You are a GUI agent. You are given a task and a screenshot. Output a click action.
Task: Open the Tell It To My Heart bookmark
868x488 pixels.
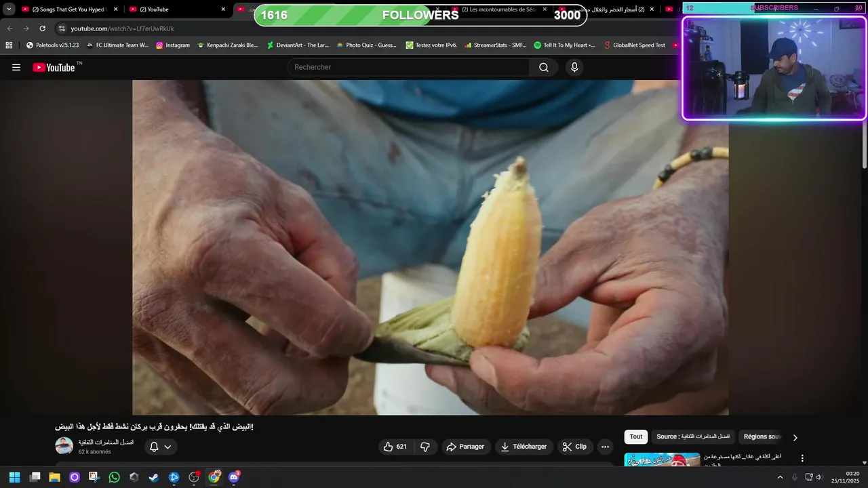click(564, 45)
